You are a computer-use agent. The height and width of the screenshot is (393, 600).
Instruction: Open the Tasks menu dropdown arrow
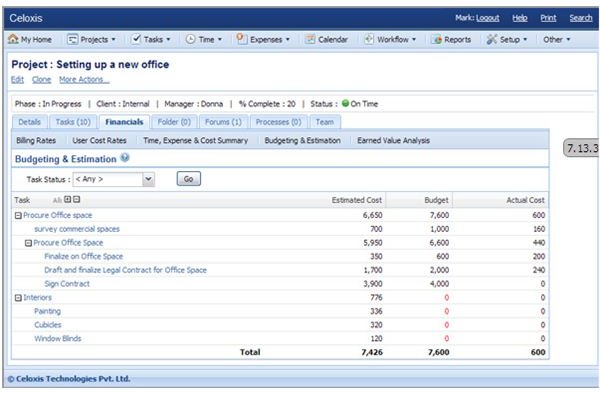tap(168, 39)
